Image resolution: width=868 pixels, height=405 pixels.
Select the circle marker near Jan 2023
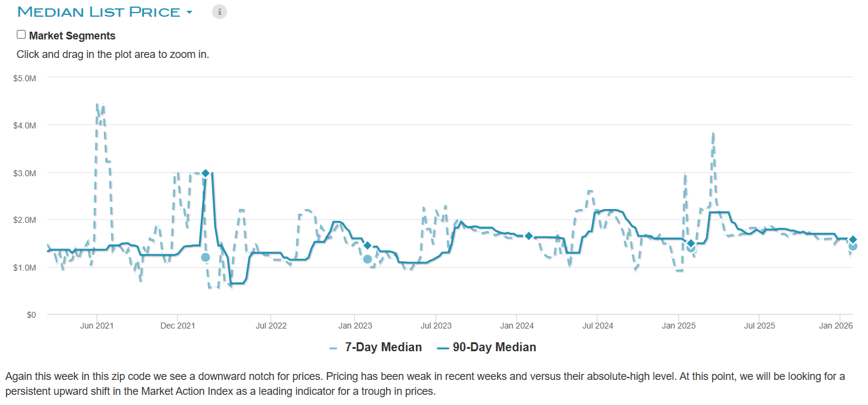point(367,259)
